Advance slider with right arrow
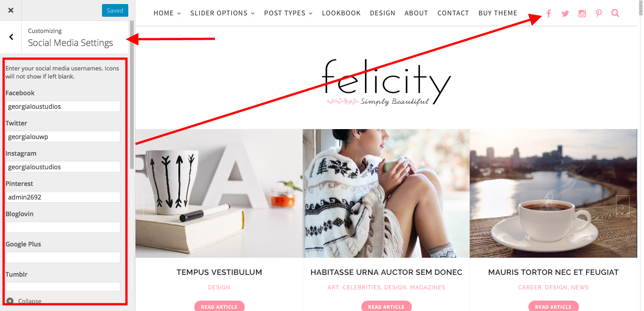This screenshot has height=311, width=644. 622,207
